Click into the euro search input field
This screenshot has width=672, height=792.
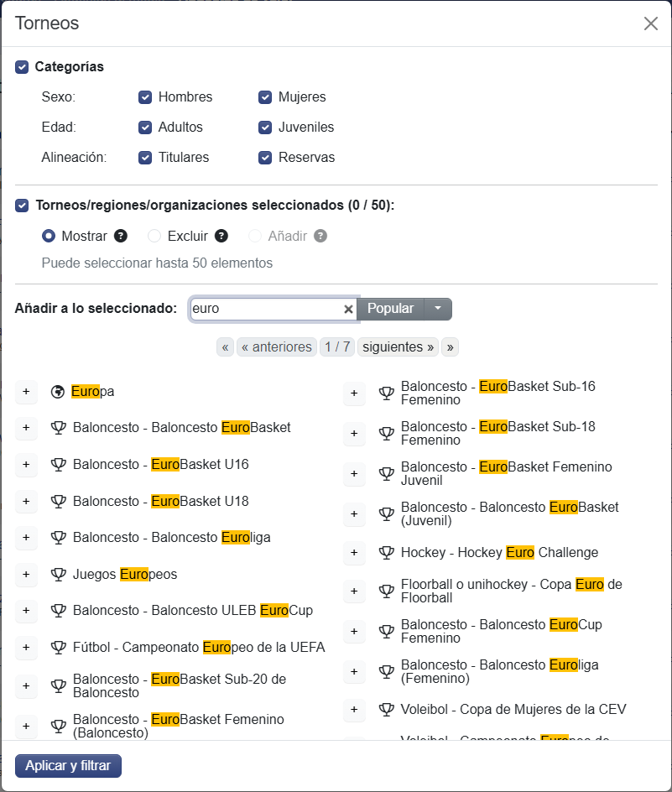(x=267, y=309)
